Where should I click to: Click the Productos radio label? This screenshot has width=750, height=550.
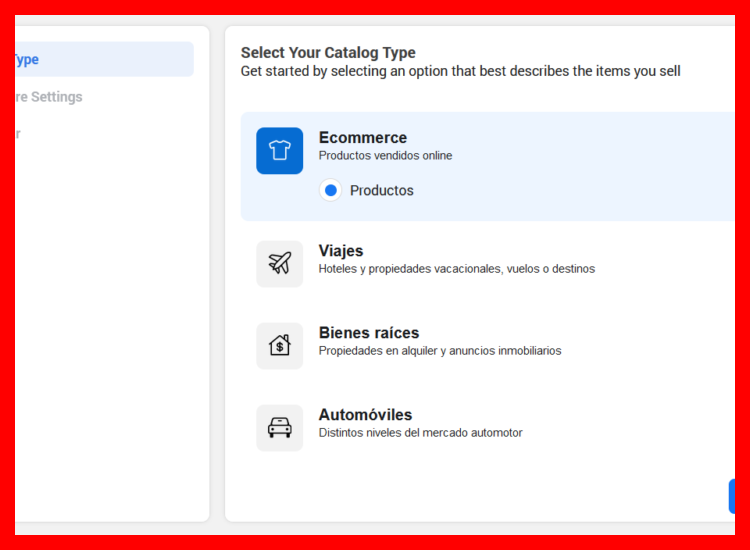click(382, 190)
